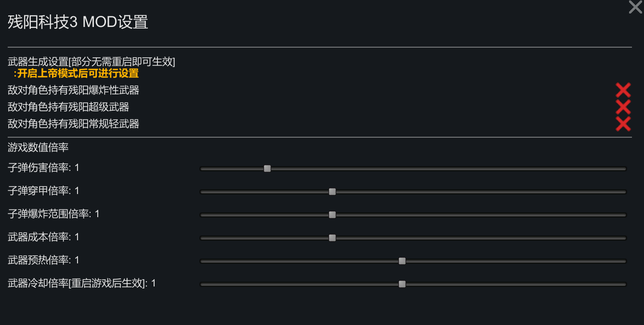Click the 武器预热倍率 slider handle
This screenshot has height=325, width=644.
click(402, 261)
